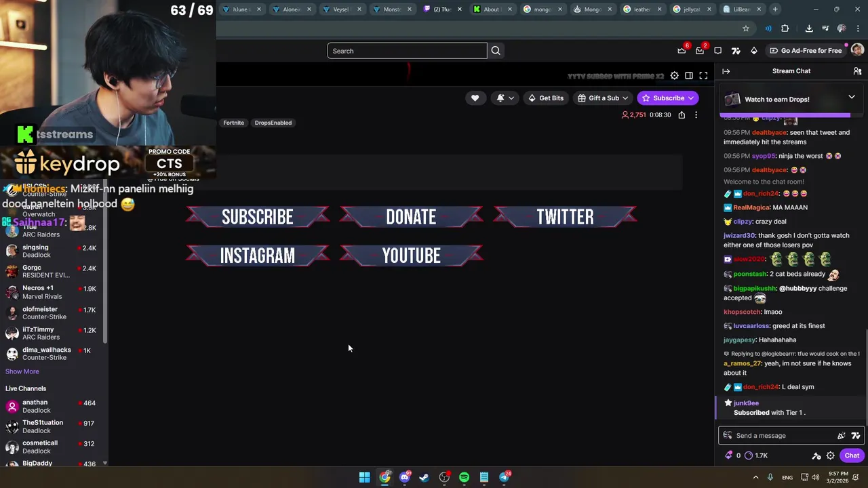Open the purple Subscribe dropdown
The width and height of the screenshot is (868, 488).
668,98
